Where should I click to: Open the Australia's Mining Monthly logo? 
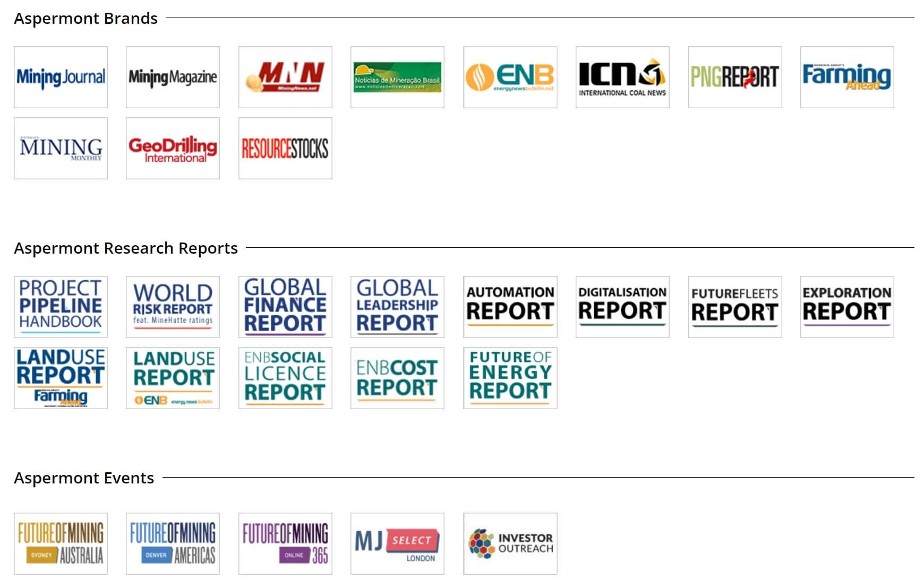[x=61, y=148]
